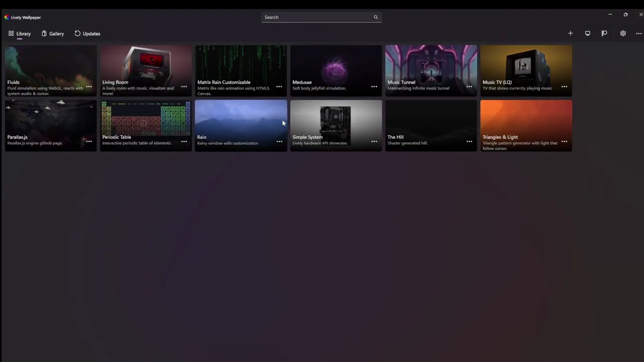
Task: Select the Periodic Table wallpaper thumbnail
Action: click(x=146, y=125)
